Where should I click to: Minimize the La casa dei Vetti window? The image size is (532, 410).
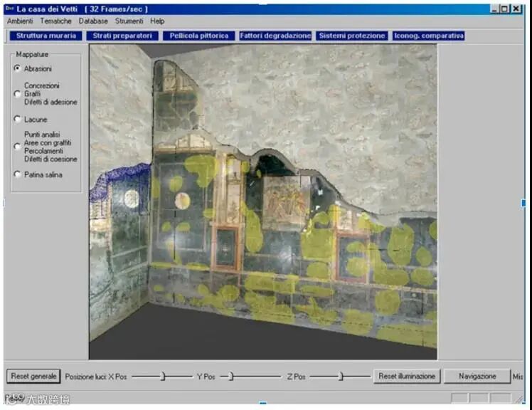click(494, 9)
